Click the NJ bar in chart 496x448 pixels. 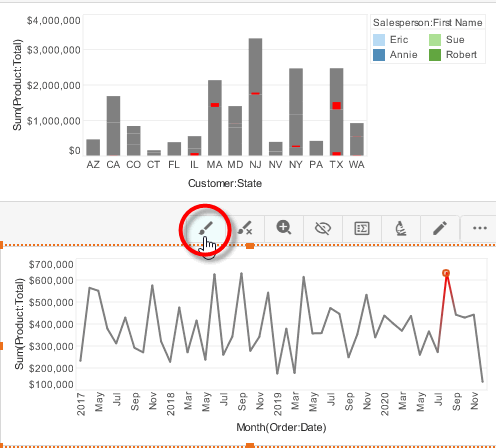[255, 97]
